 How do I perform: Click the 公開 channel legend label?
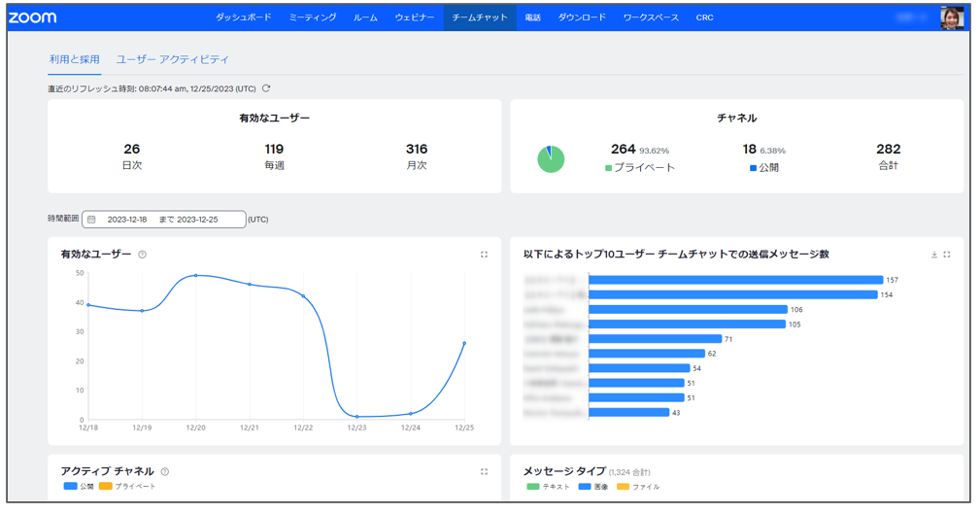[x=768, y=167]
